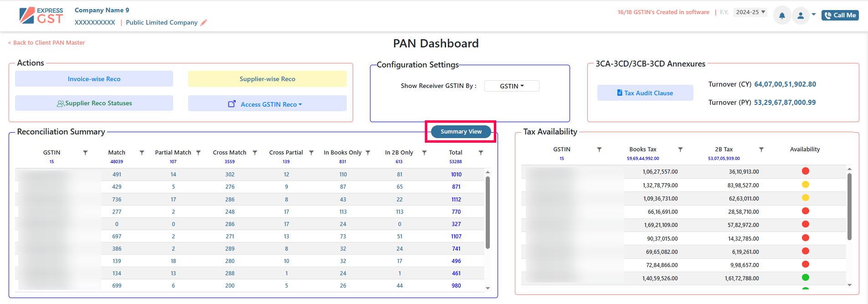Filter the Total column
The width and height of the screenshot is (868, 304).
tap(481, 153)
